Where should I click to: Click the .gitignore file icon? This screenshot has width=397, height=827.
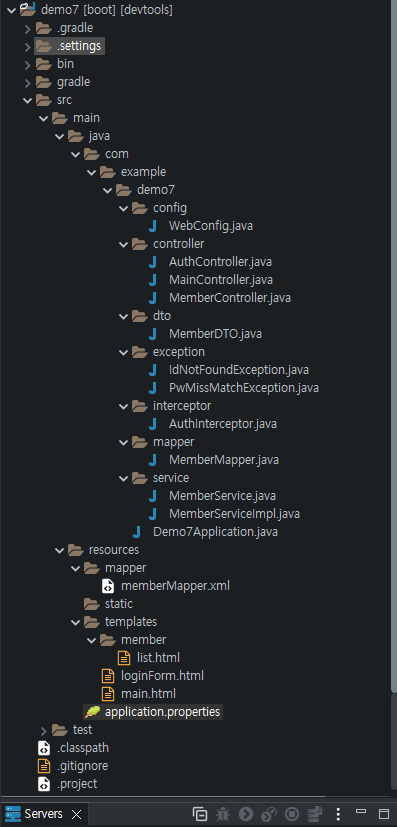point(44,766)
